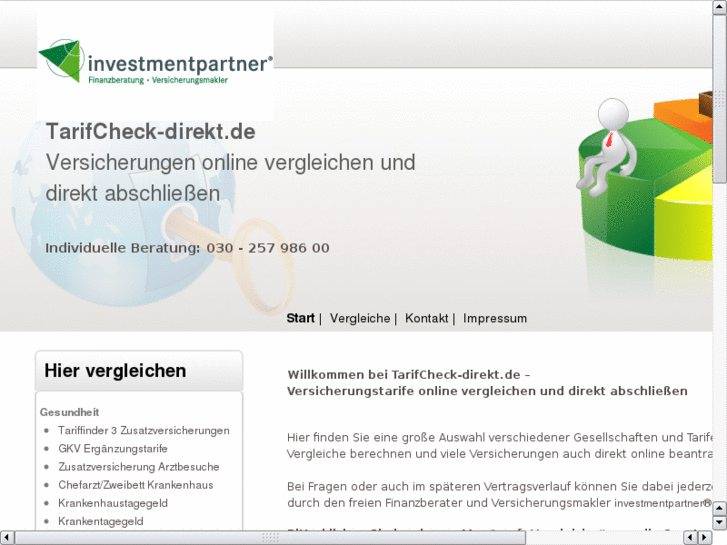This screenshot has width=727, height=545.
Task: Open Zusatzversicherung Arztbesuche link
Action: [139, 467]
